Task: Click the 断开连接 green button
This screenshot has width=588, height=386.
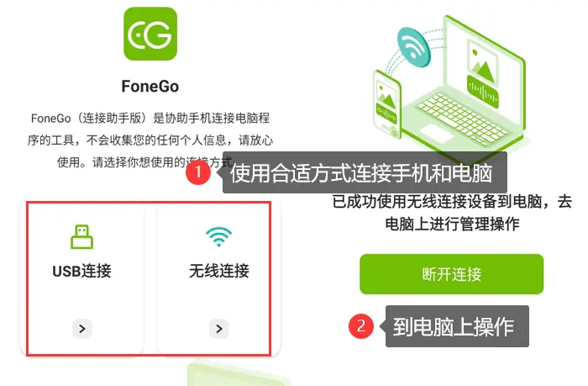Action: (x=452, y=273)
